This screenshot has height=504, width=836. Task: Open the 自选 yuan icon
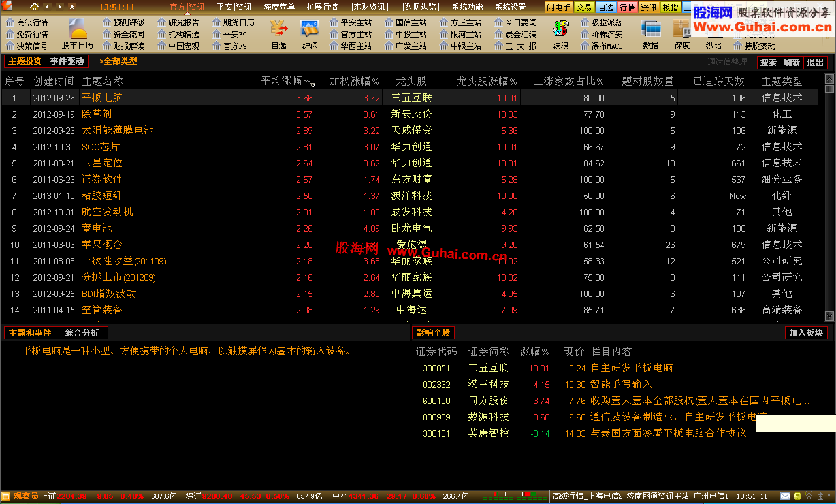point(279,34)
